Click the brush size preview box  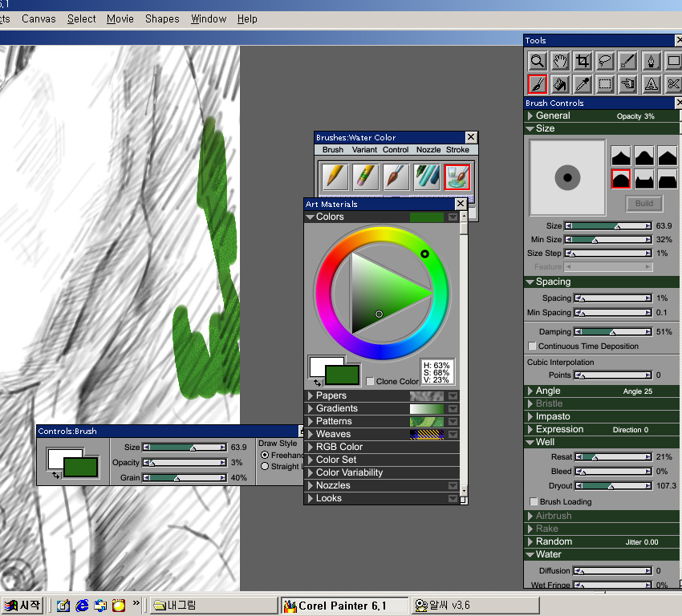567,177
